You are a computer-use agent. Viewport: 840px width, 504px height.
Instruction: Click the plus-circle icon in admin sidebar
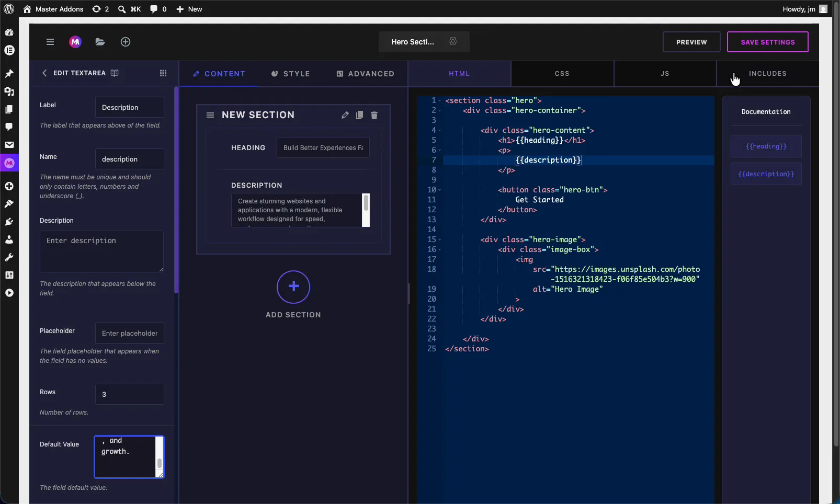pos(9,186)
